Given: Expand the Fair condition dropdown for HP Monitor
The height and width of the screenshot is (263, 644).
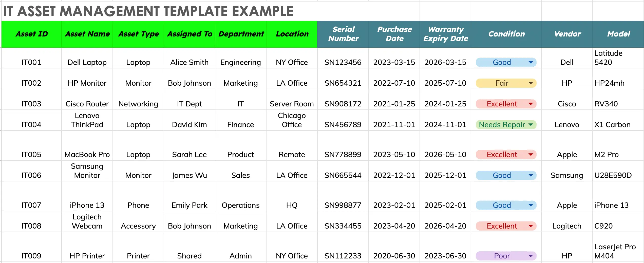Looking at the screenshot, I should 531,83.
